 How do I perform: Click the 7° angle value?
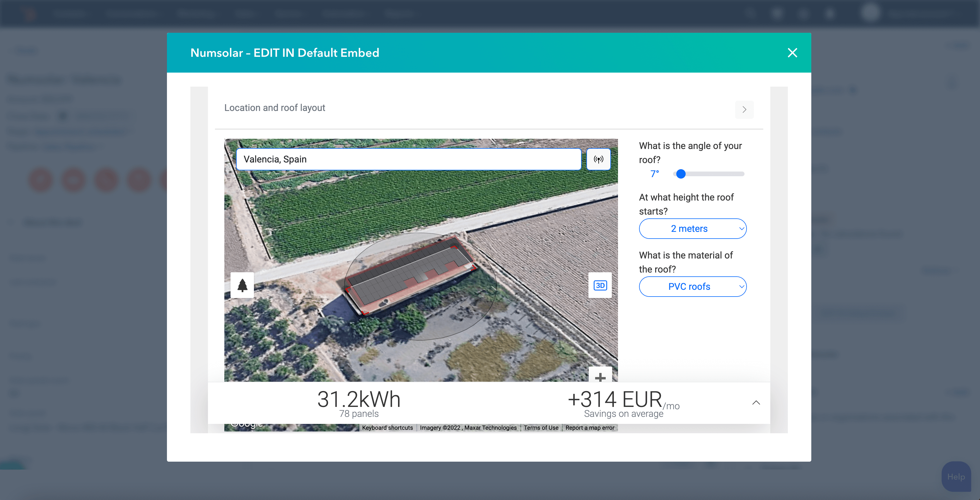(655, 174)
